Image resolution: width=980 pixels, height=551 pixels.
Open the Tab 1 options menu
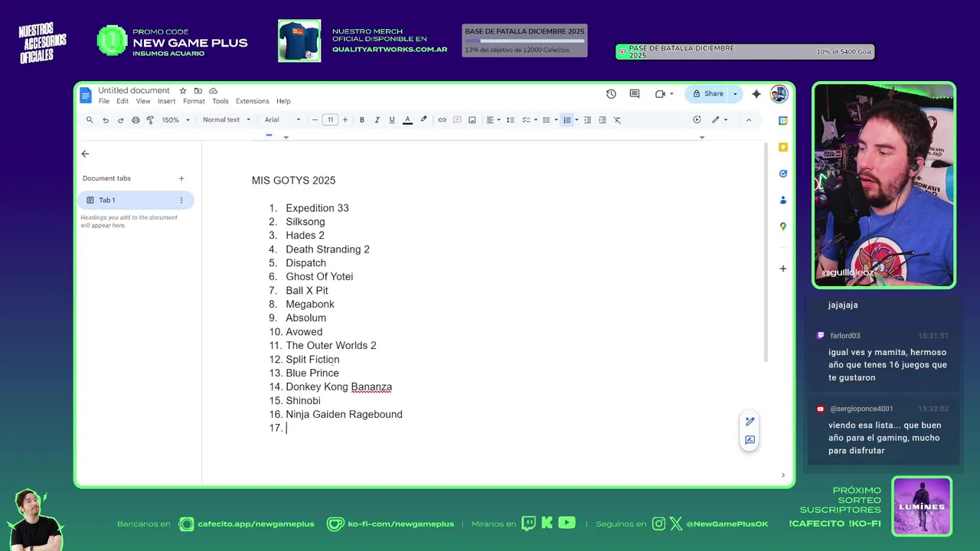coord(181,201)
